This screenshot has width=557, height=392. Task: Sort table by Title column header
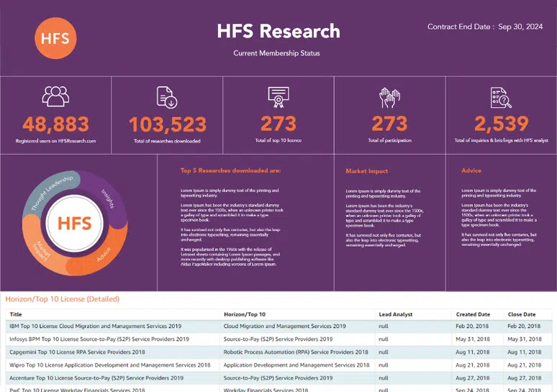point(16,314)
